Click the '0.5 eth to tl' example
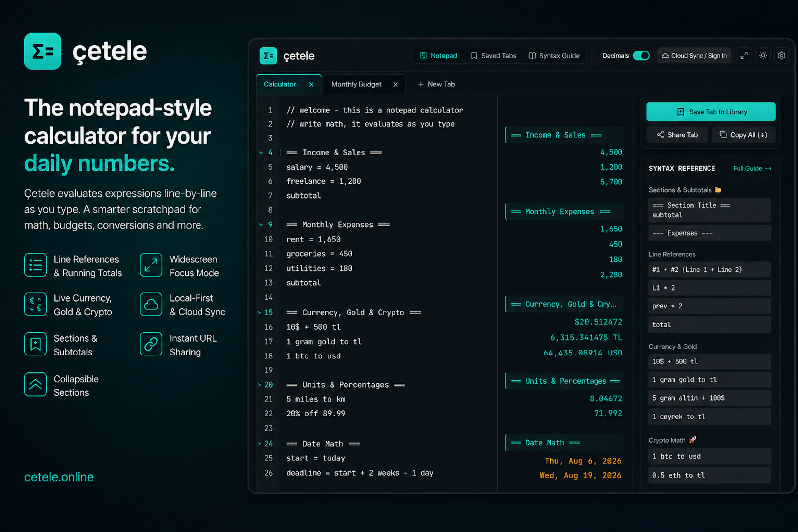Viewport: 798px width, 532px height. pos(710,475)
